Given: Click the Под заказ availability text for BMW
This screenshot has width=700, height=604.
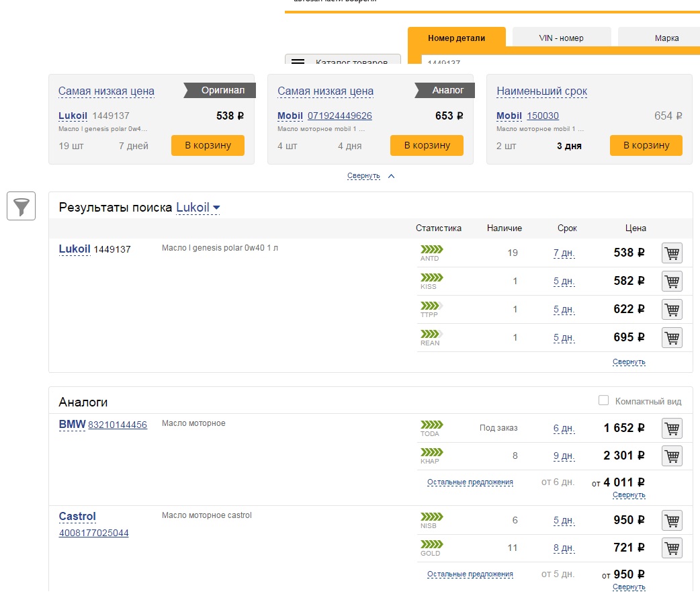Looking at the screenshot, I should tap(498, 428).
